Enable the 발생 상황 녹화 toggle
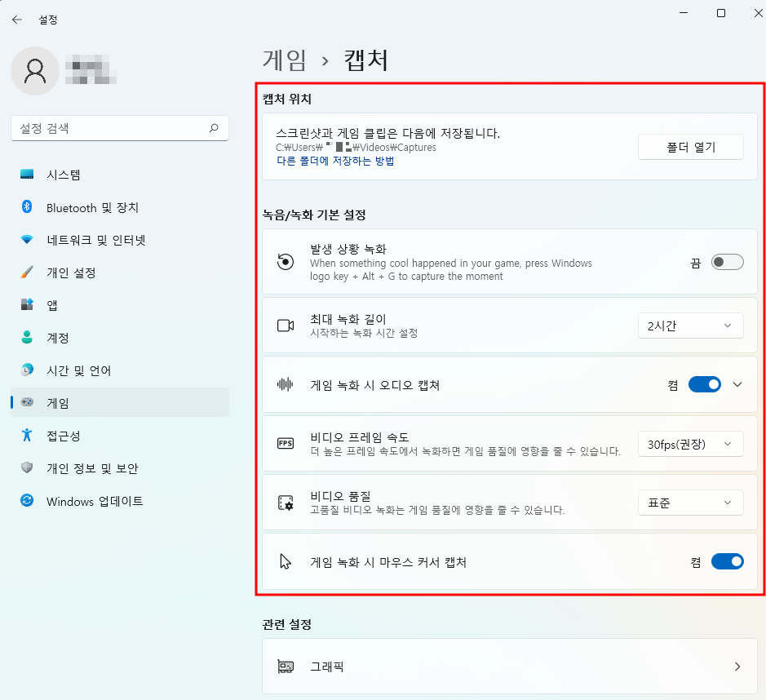Screen dimensions: 766x700 727,261
